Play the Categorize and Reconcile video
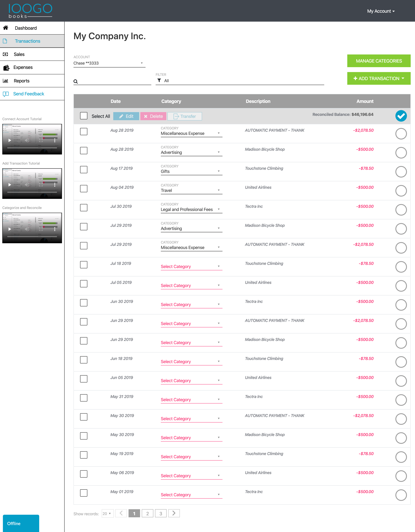 coord(10,229)
